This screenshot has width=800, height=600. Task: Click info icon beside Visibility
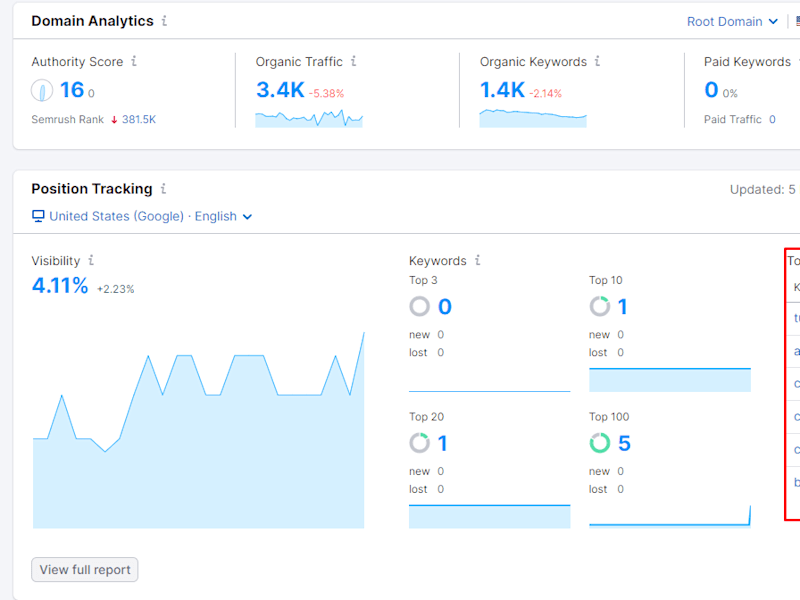click(91, 260)
